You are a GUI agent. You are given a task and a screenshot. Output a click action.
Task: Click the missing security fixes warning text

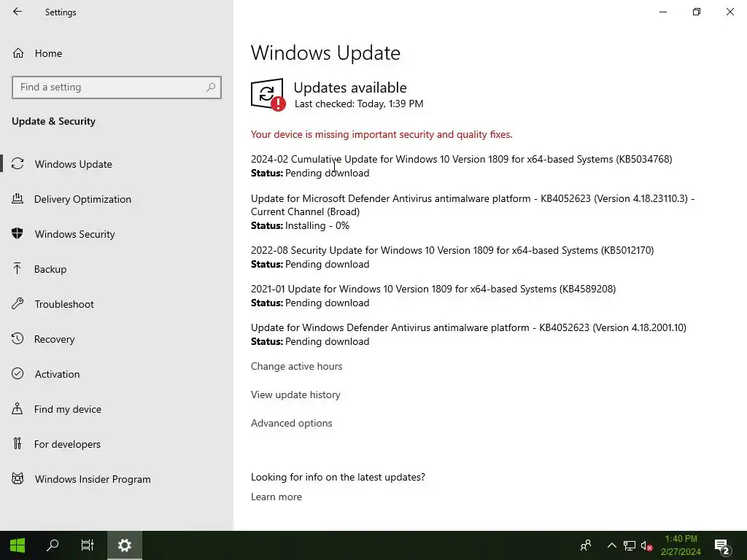coord(381,134)
